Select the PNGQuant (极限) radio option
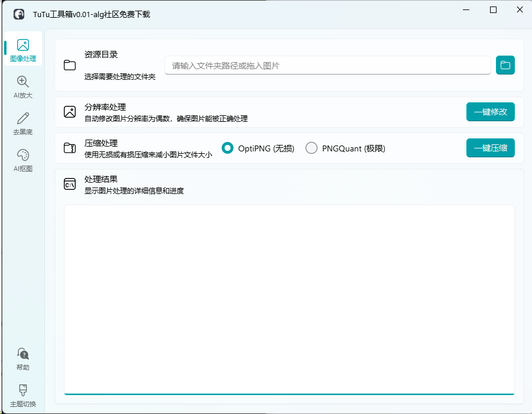 click(x=345, y=148)
